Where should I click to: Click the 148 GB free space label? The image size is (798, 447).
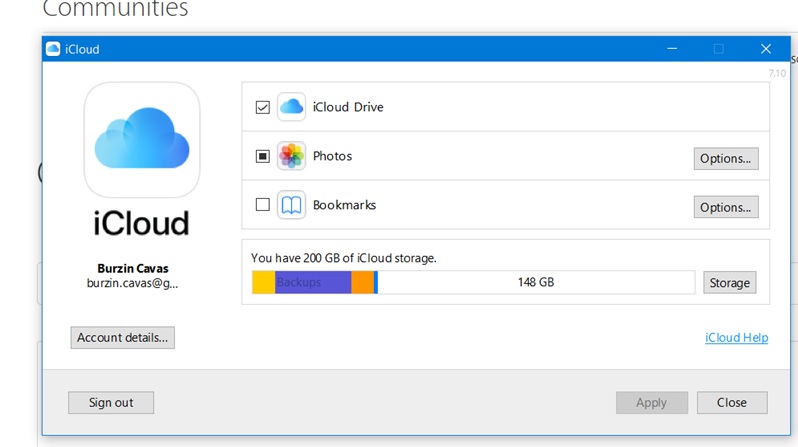(535, 282)
